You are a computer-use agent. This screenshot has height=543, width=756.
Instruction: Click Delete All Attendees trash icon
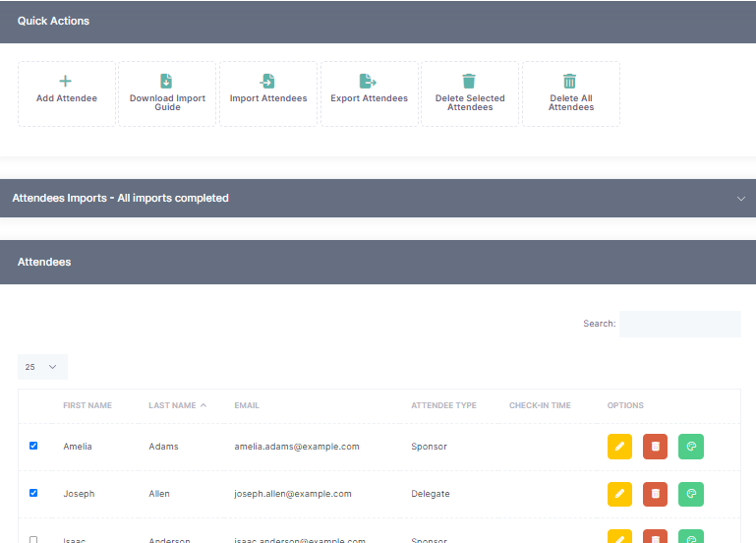570,83
